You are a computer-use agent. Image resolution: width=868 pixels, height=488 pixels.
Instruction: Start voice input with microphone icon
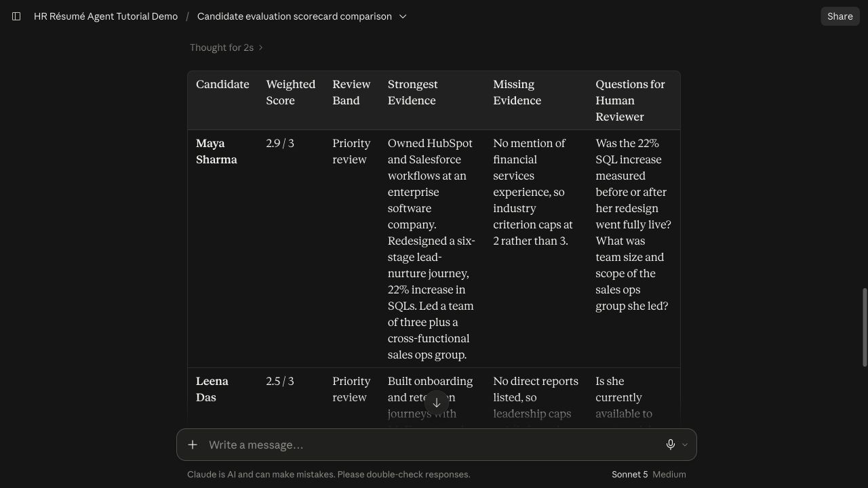click(670, 445)
